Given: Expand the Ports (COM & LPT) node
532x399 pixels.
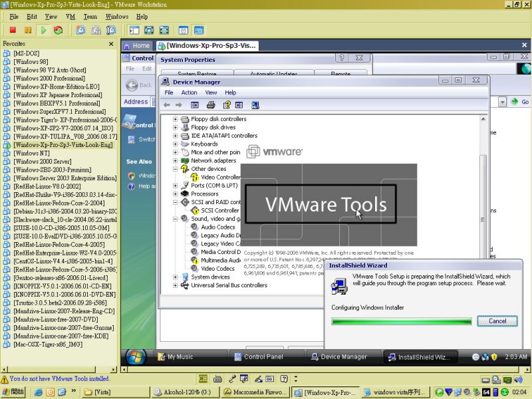Looking at the screenshot, I should pyautogui.click(x=175, y=186).
